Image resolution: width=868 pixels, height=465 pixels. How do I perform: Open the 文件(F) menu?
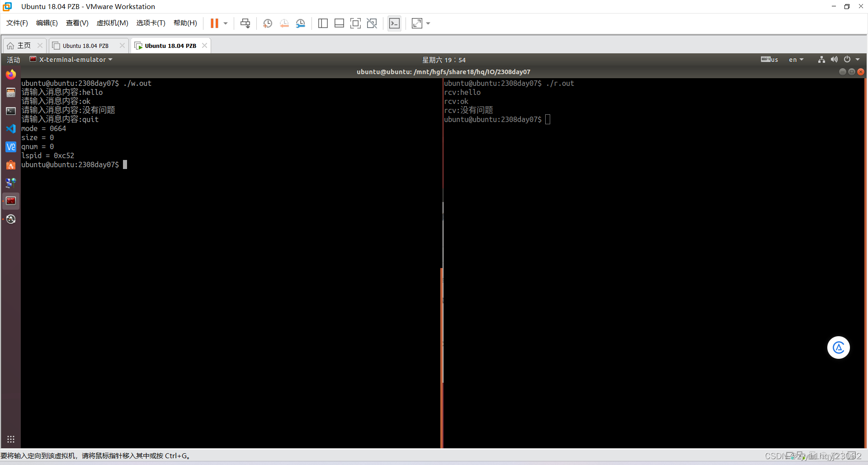17,23
